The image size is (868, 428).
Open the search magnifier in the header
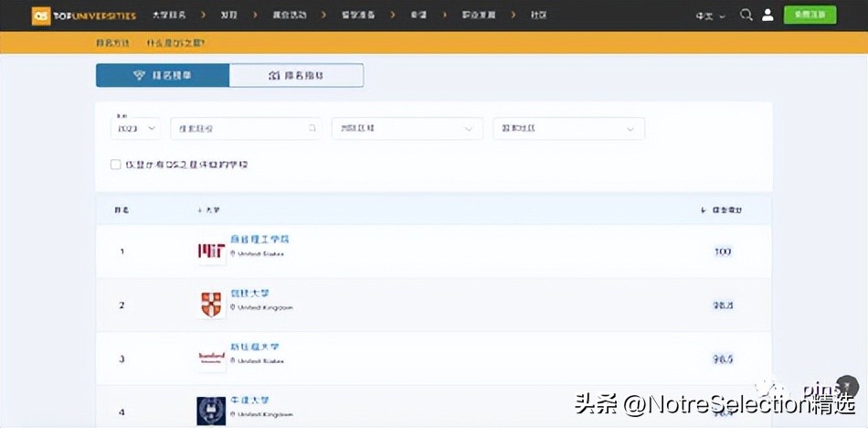[x=746, y=16]
